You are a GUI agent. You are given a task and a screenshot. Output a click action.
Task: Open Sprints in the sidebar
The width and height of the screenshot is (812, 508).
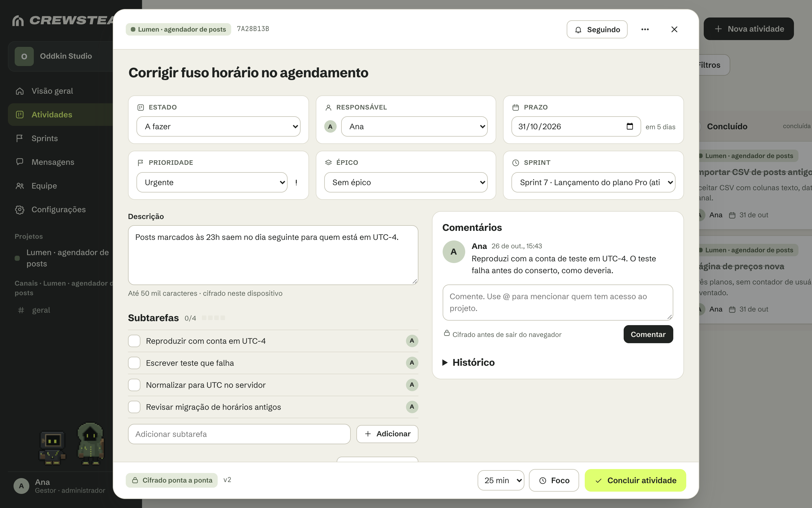(x=60, y=138)
